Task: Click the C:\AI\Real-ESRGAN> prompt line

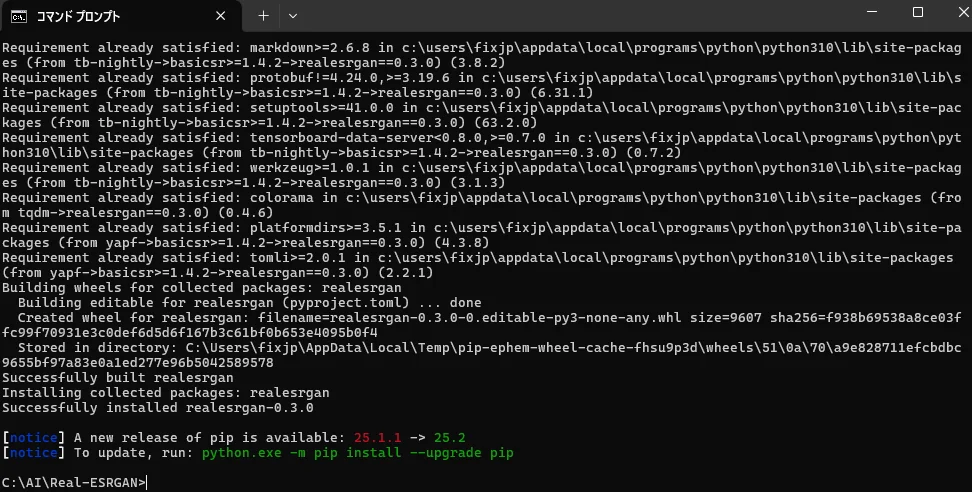Action: click(75, 482)
